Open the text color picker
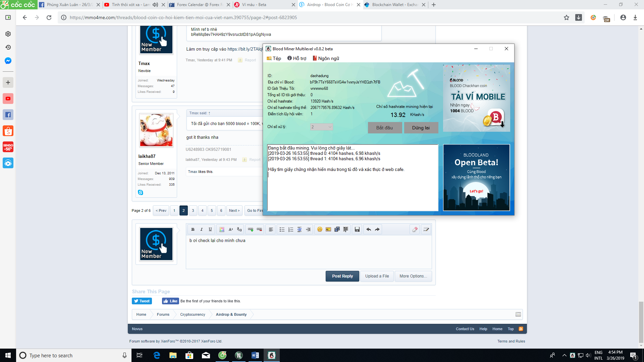The image size is (644, 362). 222,230
